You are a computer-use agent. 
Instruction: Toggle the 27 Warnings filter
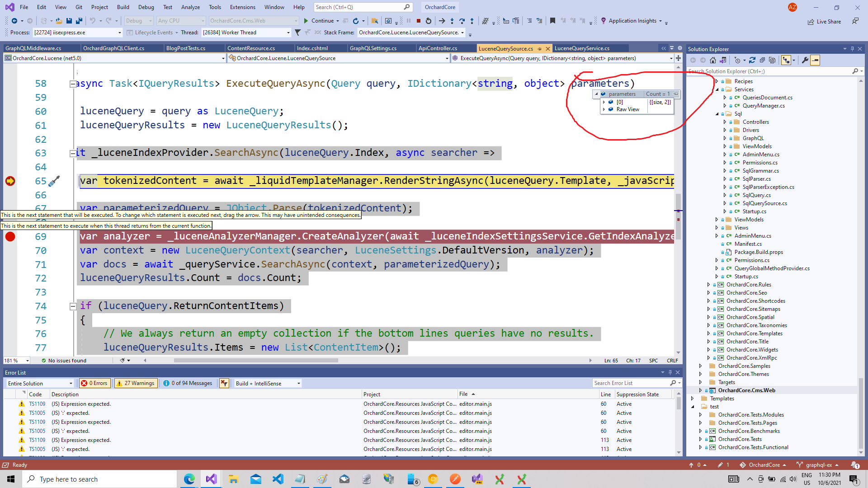coord(136,383)
